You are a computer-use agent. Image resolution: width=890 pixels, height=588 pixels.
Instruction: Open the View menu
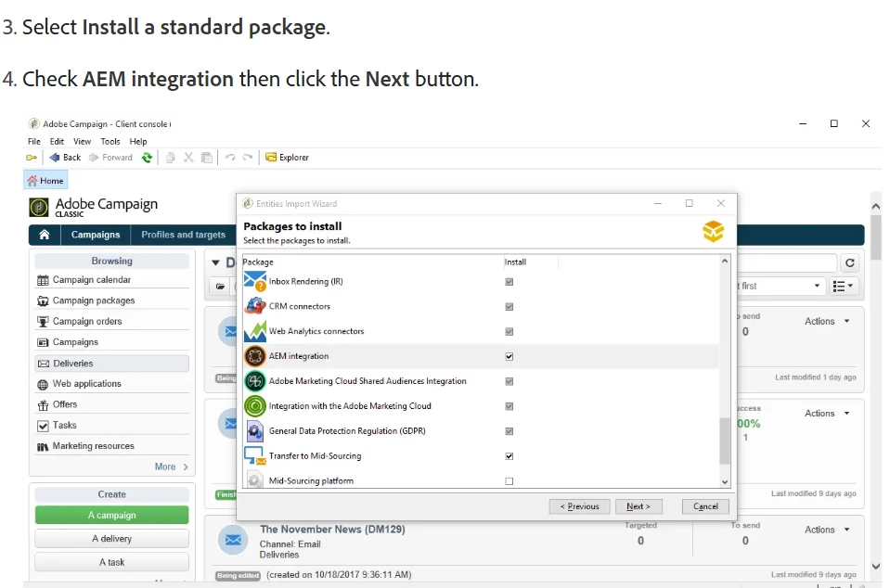(x=82, y=141)
